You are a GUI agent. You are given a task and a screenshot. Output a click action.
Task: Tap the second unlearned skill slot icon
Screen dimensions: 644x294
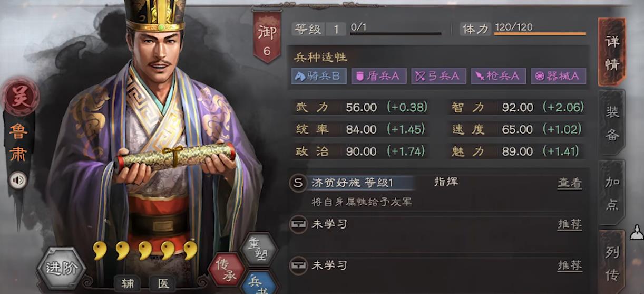[298, 265]
